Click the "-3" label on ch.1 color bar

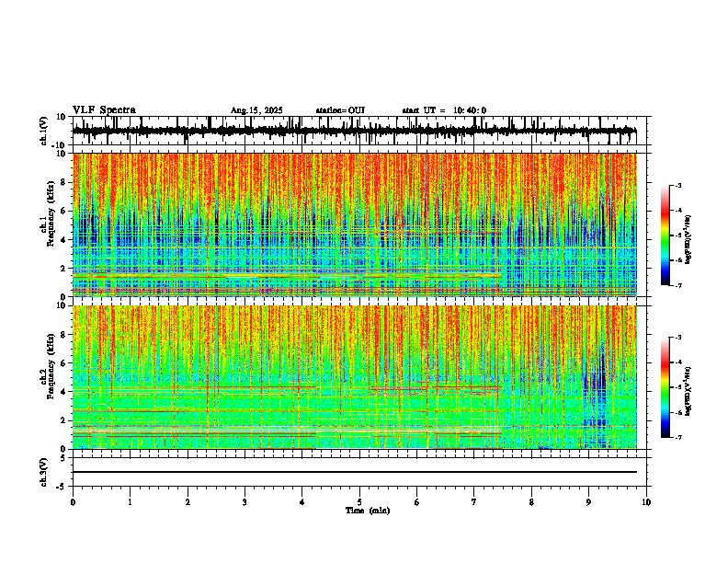pos(677,186)
